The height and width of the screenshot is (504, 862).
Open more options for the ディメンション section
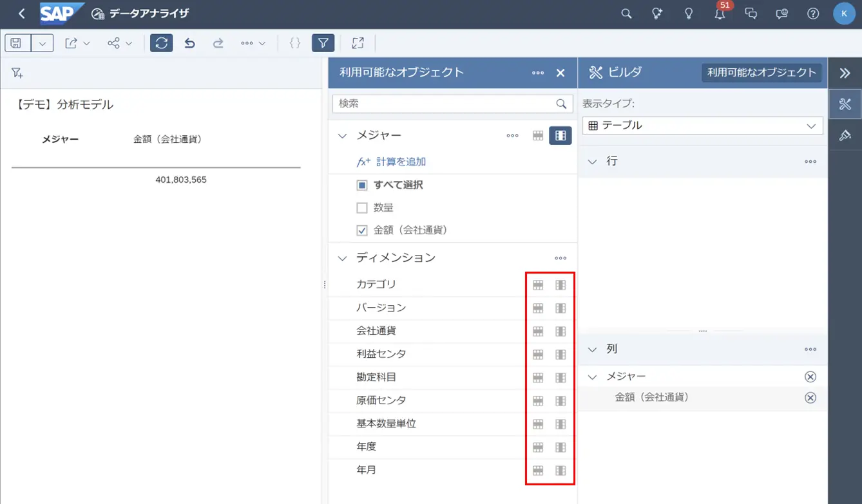pyautogui.click(x=560, y=258)
